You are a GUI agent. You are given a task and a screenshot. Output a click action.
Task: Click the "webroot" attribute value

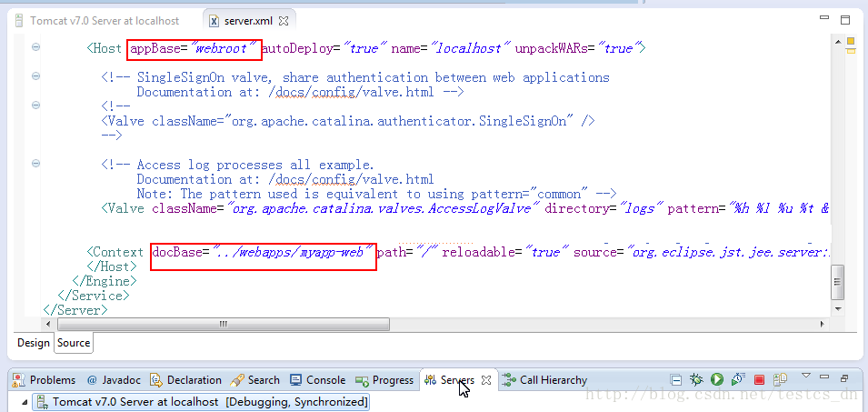coord(224,49)
